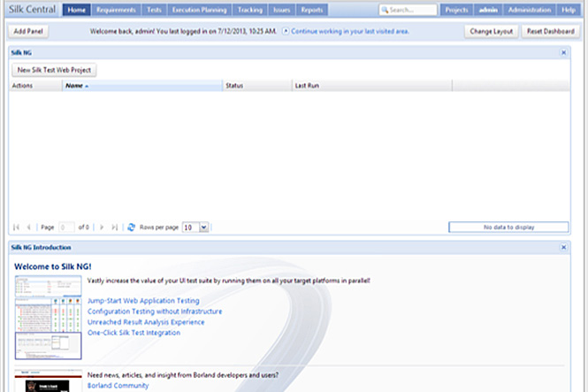Click the Add Panel button
The image size is (588, 392).
point(28,31)
